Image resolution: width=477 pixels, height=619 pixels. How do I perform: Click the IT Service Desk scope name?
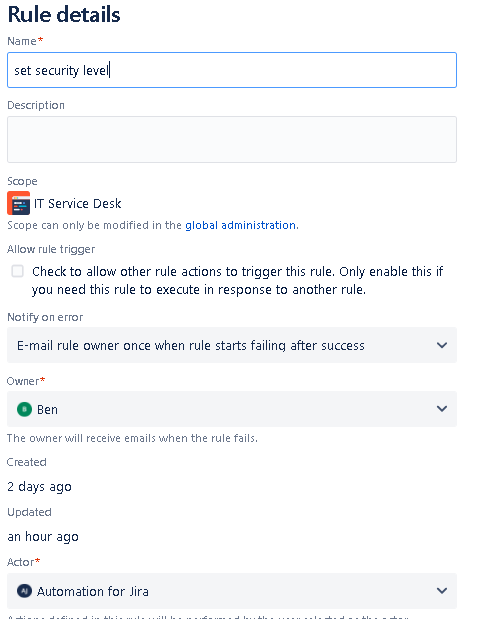tap(77, 203)
